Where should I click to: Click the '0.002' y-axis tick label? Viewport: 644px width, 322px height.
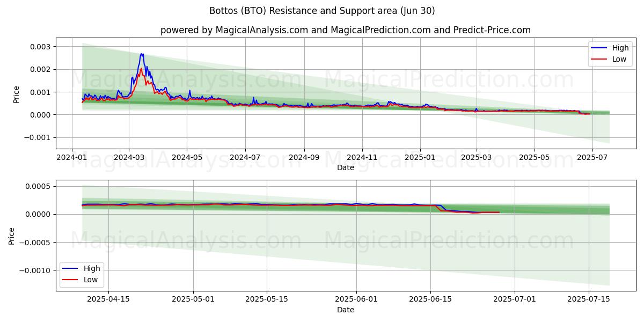coord(41,70)
